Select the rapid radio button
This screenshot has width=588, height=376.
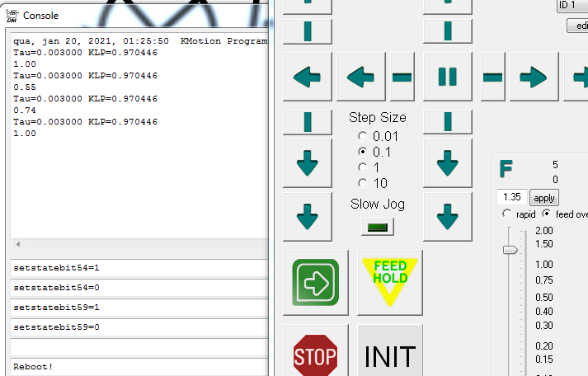point(508,214)
